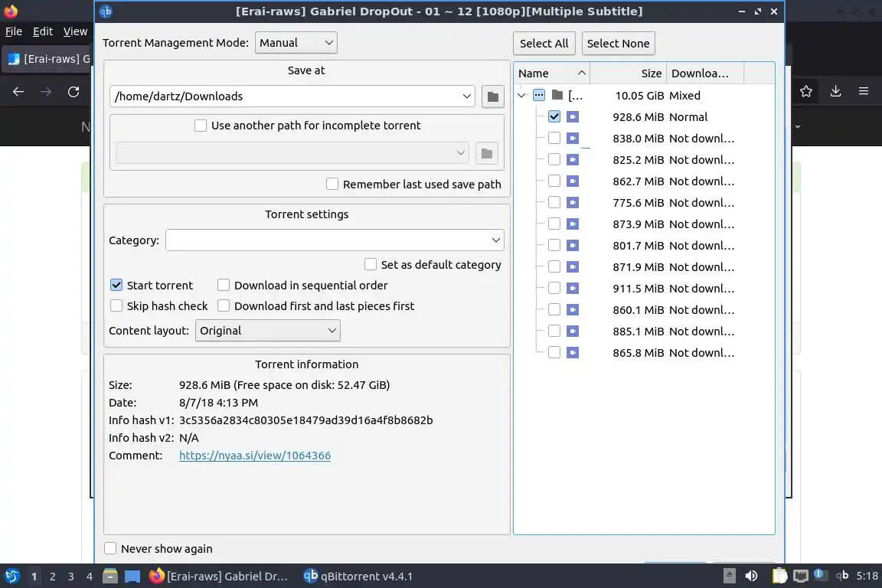Switch to workspace 2
This screenshot has height=588, width=882.
tap(52, 577)
